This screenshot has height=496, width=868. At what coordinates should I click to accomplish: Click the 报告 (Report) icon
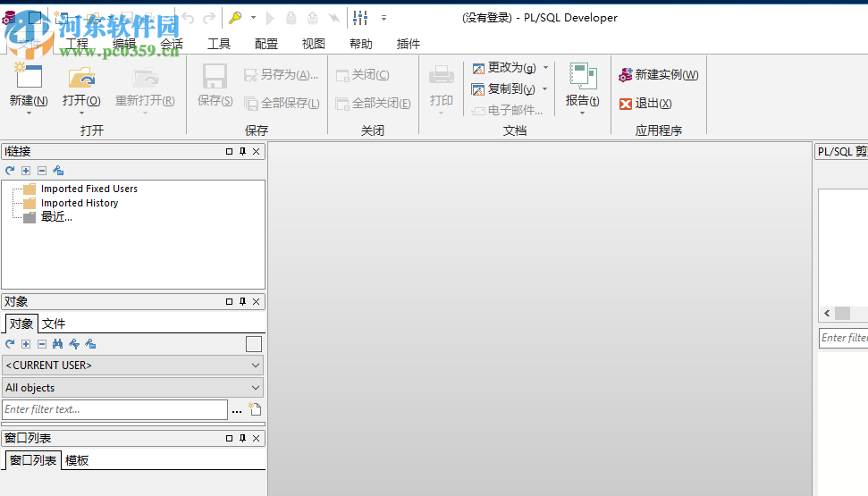point(582,76)
